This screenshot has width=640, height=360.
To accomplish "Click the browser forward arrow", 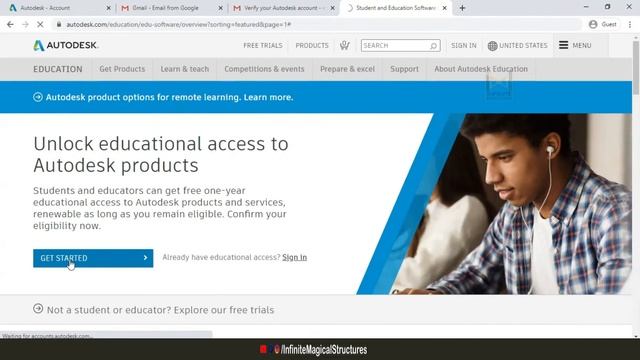I will pyautogui.click(x=25, y=24).
